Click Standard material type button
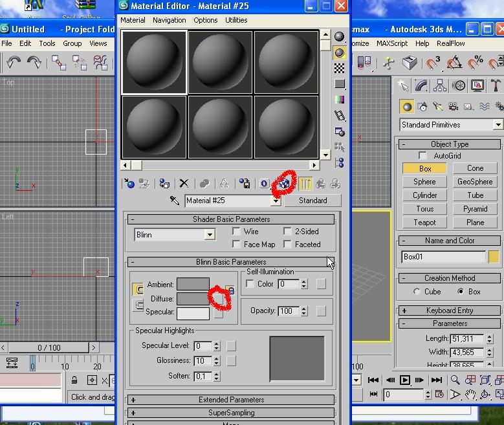The height and width of the screenshot is (425, 504). pos(312,201)
